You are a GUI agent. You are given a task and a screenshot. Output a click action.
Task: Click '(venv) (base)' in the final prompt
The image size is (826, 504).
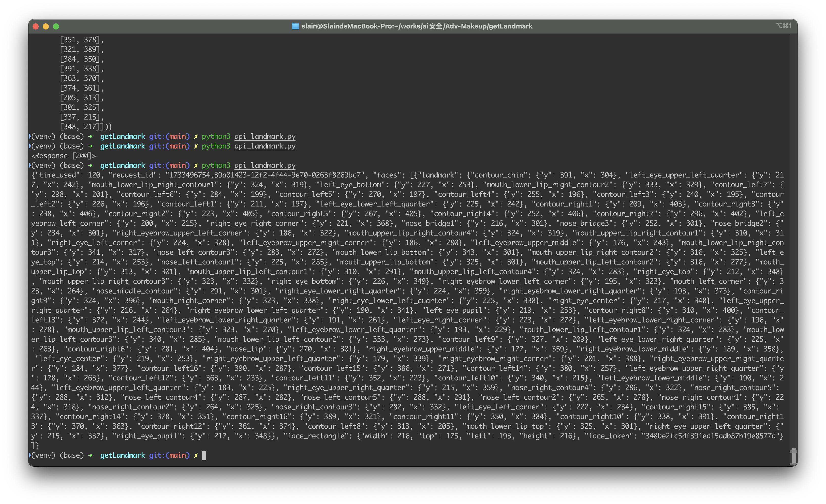point(57,455)
